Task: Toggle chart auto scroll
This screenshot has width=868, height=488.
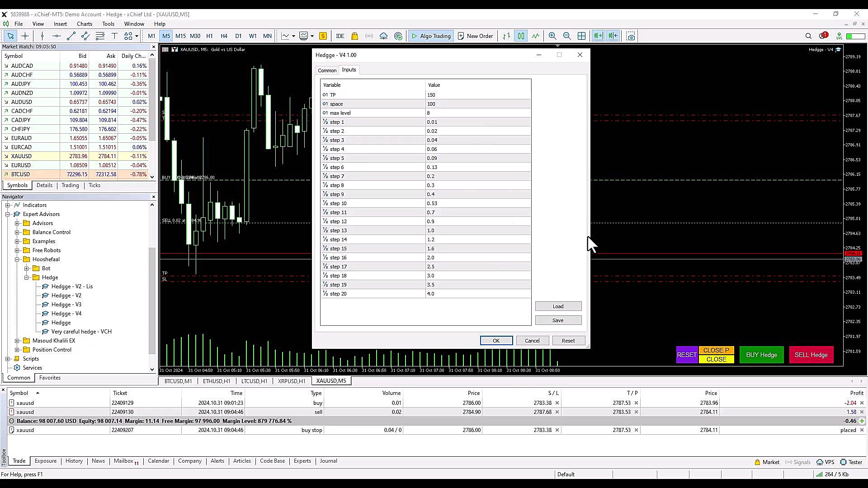Action: (598, 36)
